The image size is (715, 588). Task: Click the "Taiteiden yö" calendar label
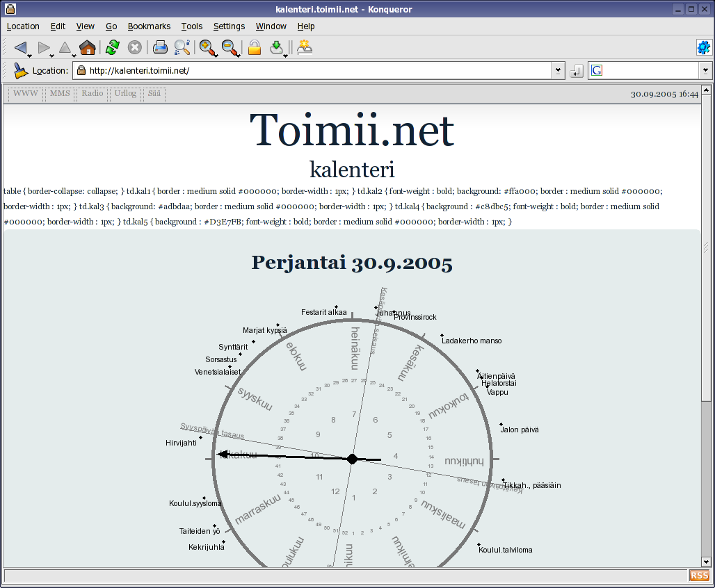point(200,531)
